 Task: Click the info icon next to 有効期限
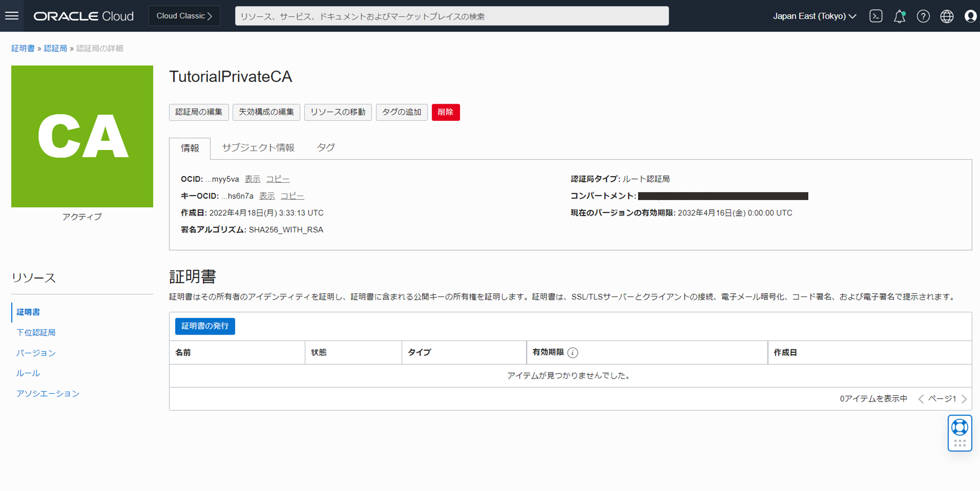[x=572, y=352]
